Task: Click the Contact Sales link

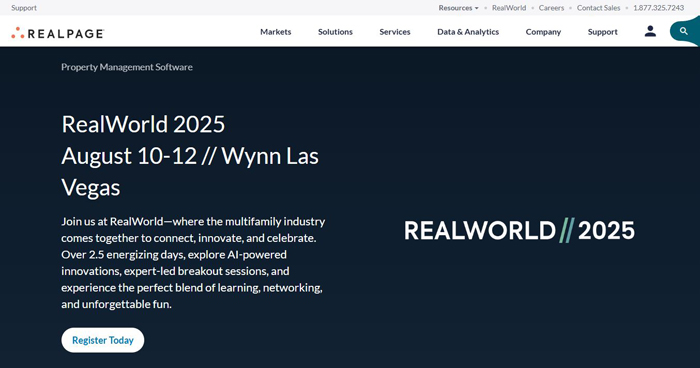Action: (x=598, y=8)
